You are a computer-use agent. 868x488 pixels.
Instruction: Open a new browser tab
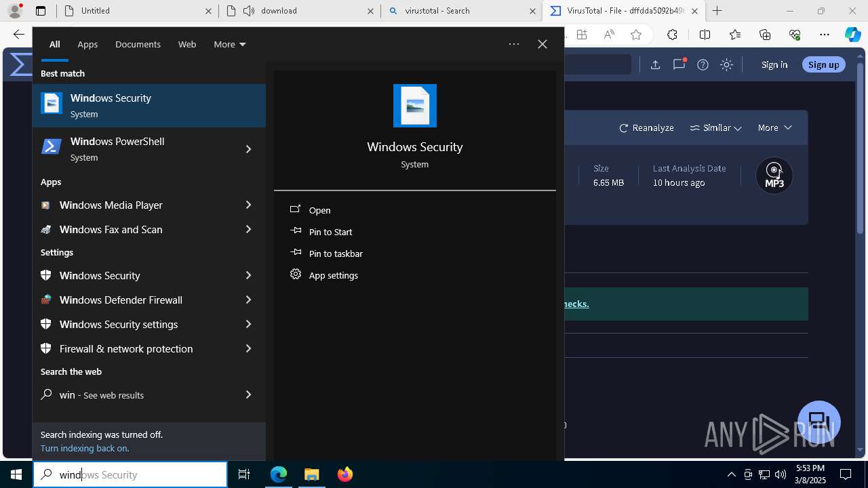(717, 11)
